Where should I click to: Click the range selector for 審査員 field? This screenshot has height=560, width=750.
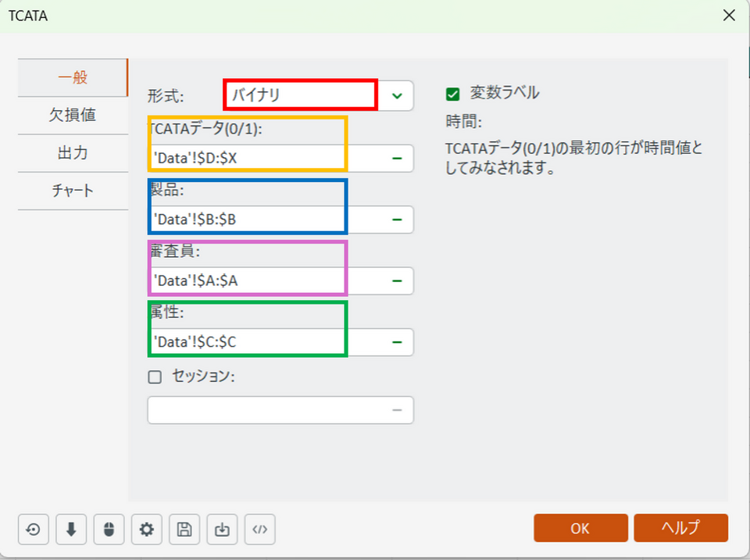[x=397, y=280]
